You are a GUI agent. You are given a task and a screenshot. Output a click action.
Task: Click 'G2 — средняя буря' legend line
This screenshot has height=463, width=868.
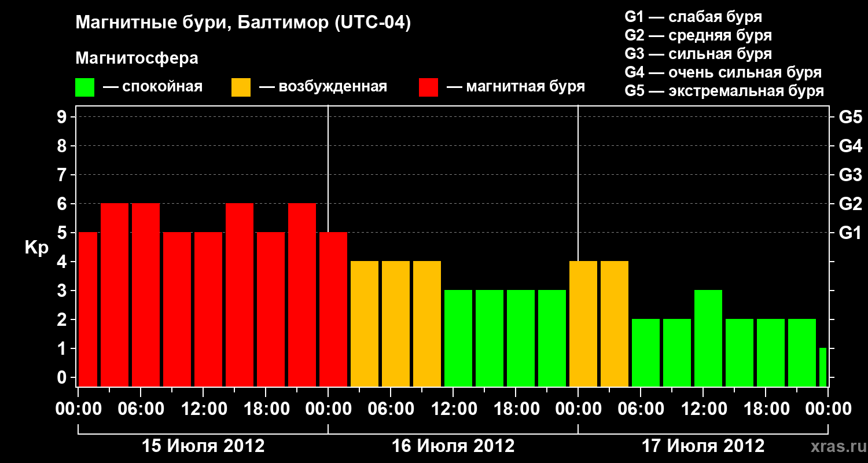[x=698, y=35]
